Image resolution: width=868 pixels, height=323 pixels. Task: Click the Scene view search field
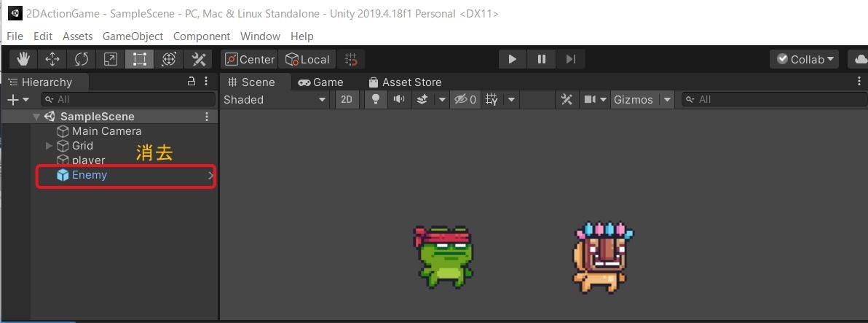(x=775, y=99)
